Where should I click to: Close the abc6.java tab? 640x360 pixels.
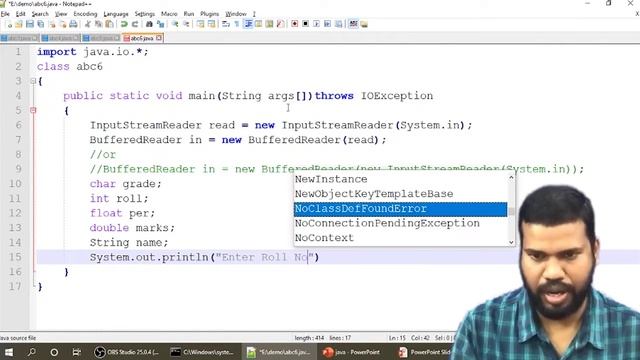pyautogui.click(x=159, y=38)
